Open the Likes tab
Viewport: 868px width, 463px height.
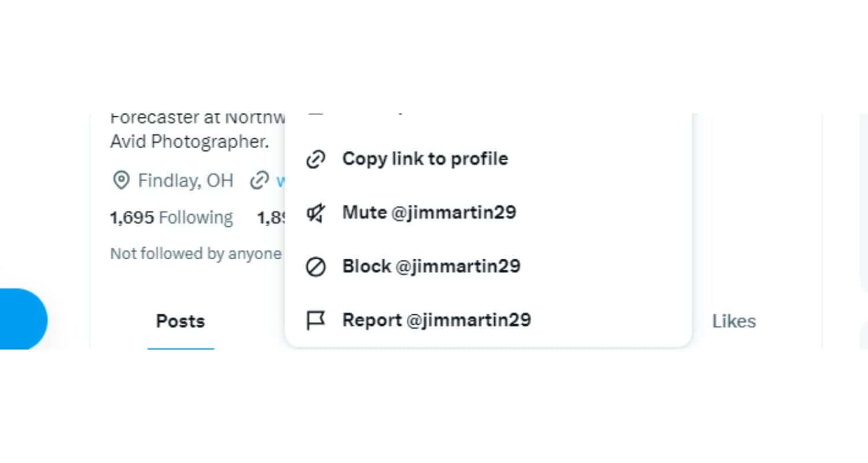pos(734,321)
